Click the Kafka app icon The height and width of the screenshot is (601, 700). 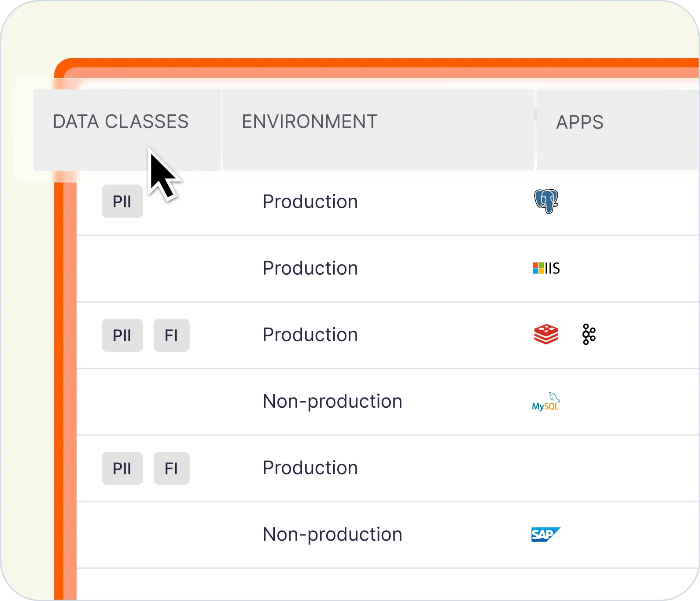(x=589, y=335)
